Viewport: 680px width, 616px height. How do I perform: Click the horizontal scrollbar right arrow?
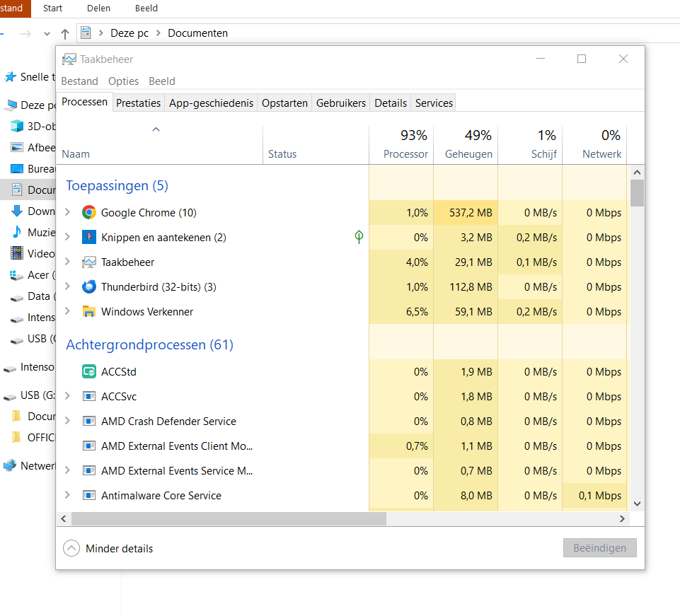coord(623,518)
